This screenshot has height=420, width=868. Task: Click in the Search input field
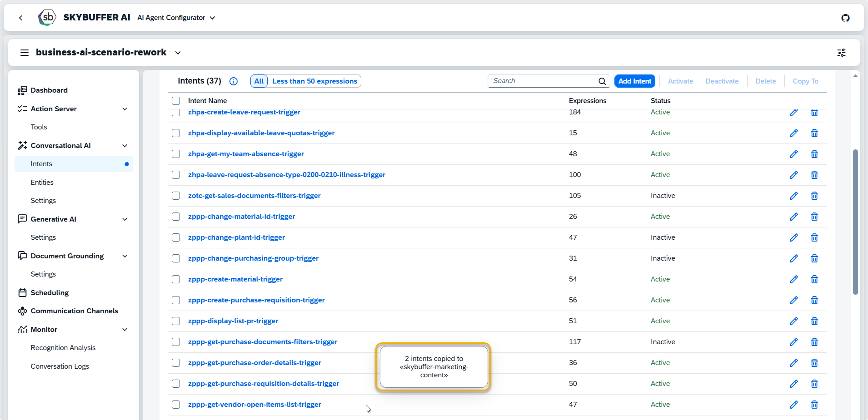pos(543,81)
